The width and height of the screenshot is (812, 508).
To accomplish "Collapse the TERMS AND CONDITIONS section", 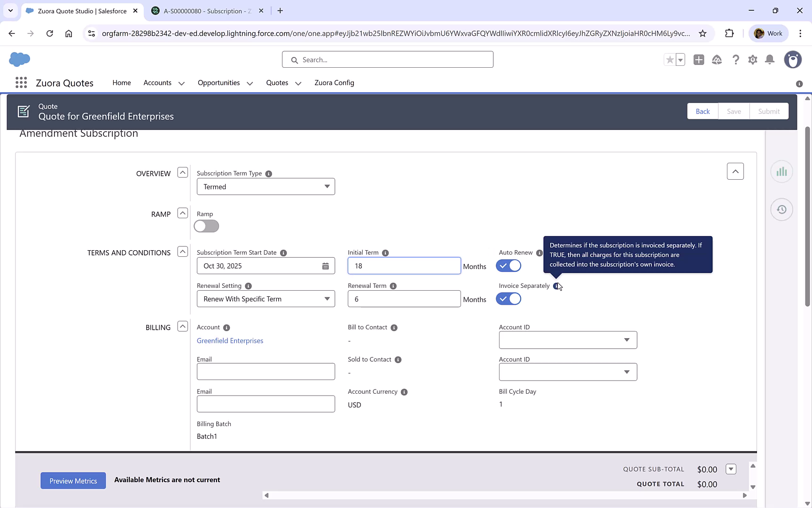I will (x=182, y=252).
